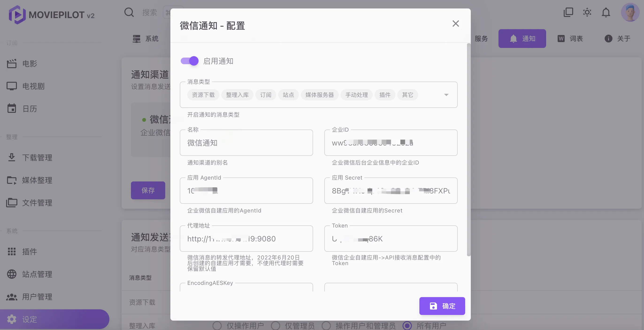Viewport: 644px width, 330px height.
Task: Click the dialog vertical scrollbar
Action: click(469, 150)
